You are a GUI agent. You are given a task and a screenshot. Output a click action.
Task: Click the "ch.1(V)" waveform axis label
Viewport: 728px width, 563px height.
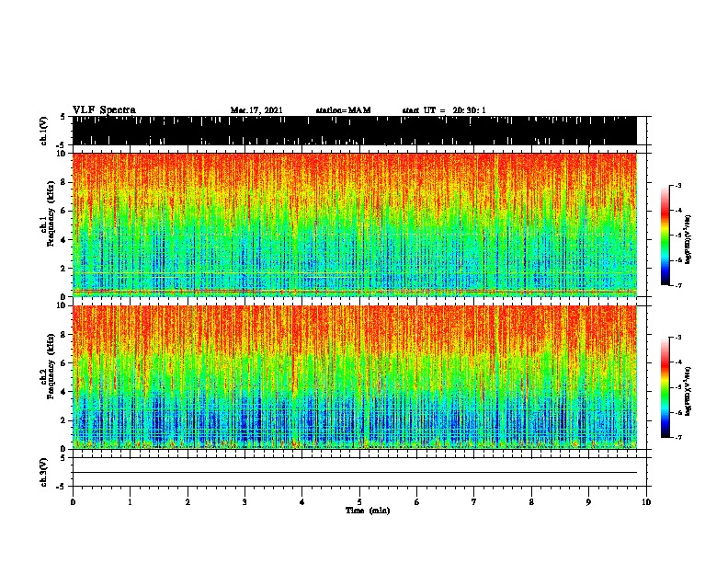(44, 131)
